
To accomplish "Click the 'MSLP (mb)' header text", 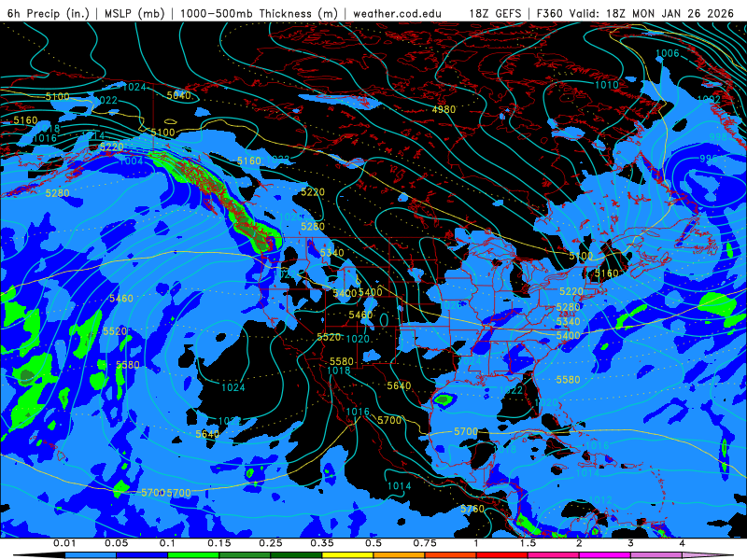I will click(x=134, y=13).
